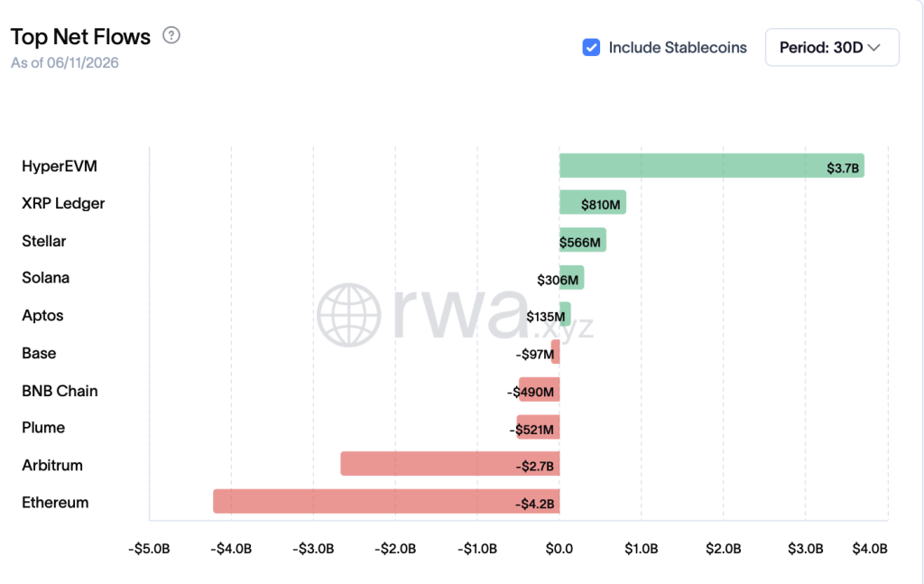924x584 pixels.
Task: Select the Solana $306M bar
Action: tap(571, 278)
